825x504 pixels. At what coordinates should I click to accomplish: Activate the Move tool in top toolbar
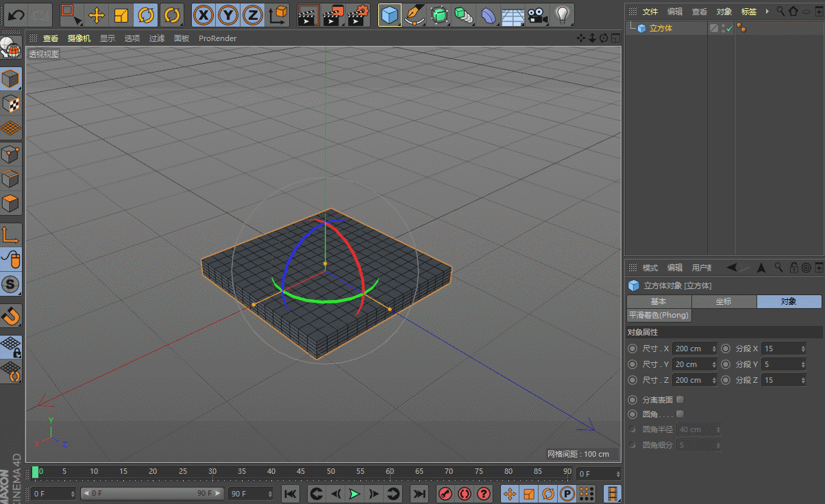96,14
